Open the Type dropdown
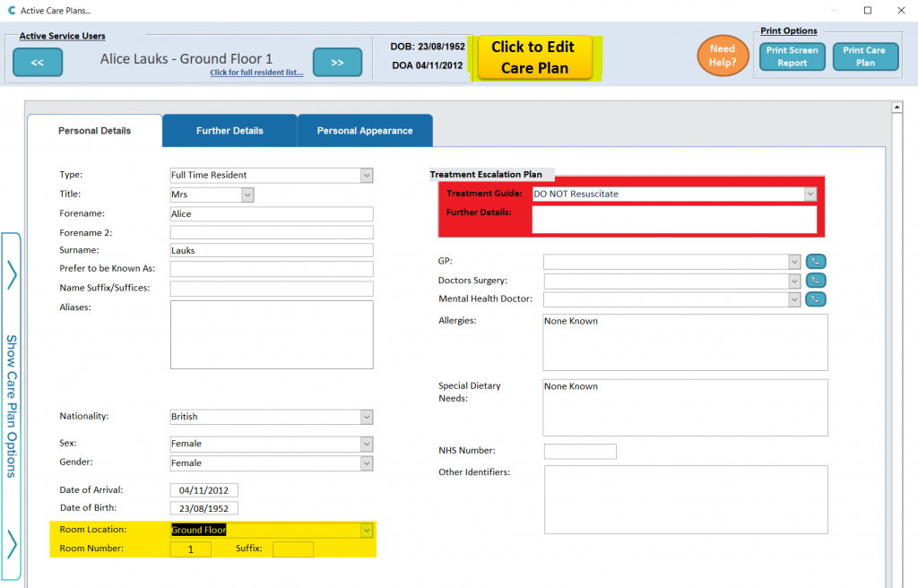 366,176
